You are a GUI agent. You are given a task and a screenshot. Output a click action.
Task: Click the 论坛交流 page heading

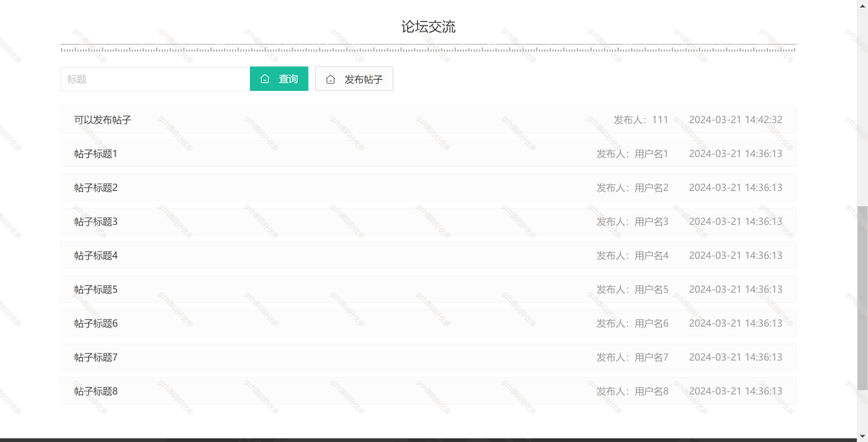(428, 26)
